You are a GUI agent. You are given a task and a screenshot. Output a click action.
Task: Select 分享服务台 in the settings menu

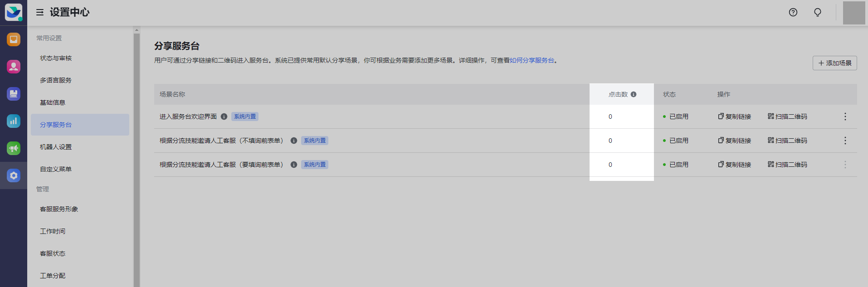click(80, 125)
